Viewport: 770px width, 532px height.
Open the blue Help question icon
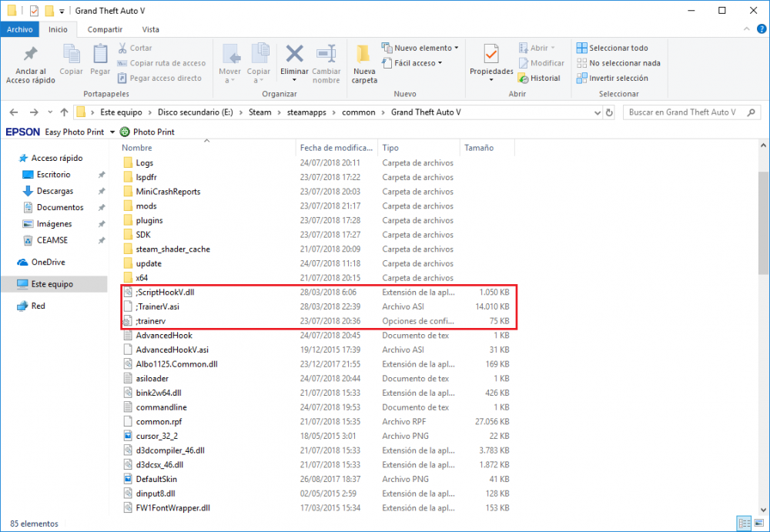(762, 29)
